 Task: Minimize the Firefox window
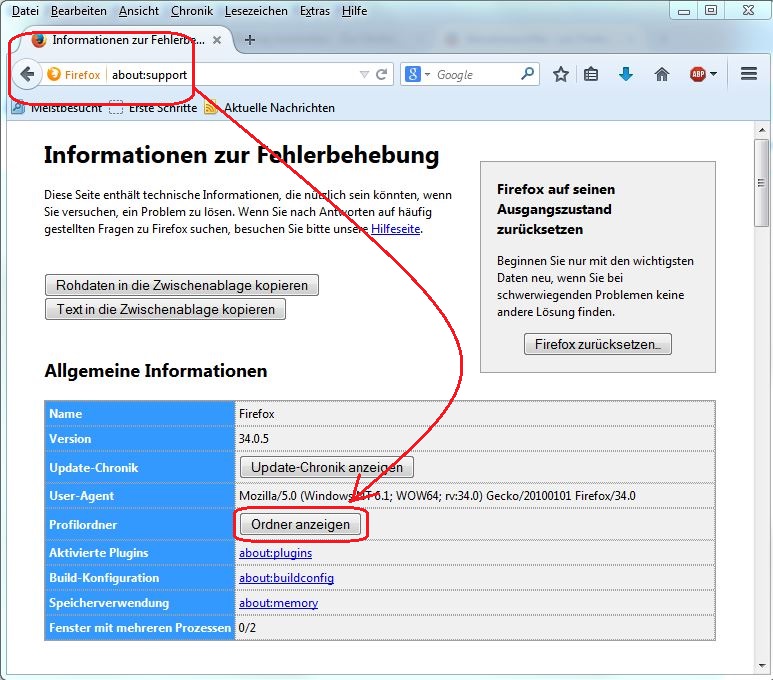(x=684, y=11)
